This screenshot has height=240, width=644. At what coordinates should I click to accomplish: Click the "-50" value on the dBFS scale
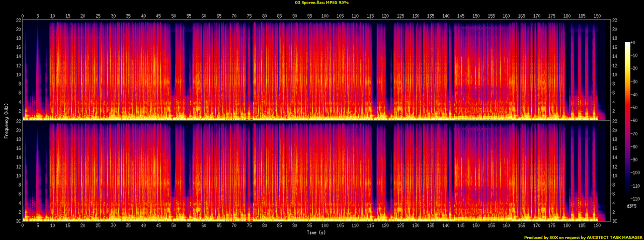click(x=634, y=108)
